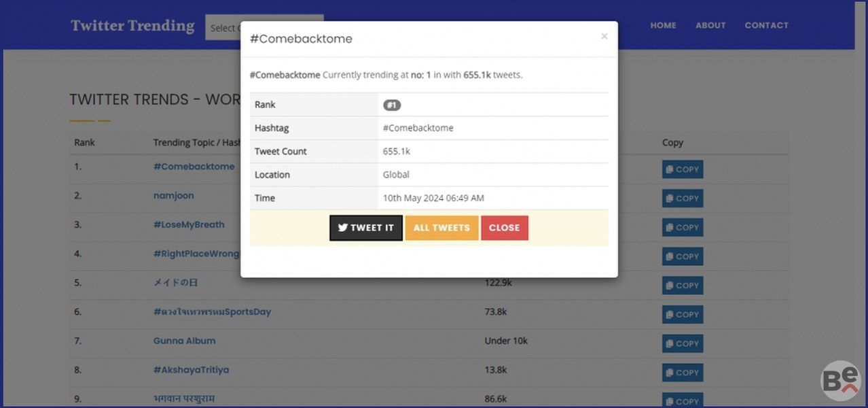This screenshot has width=868, height=408.
Task: Open the Select country dropdown
Action: tap(223, 28)
